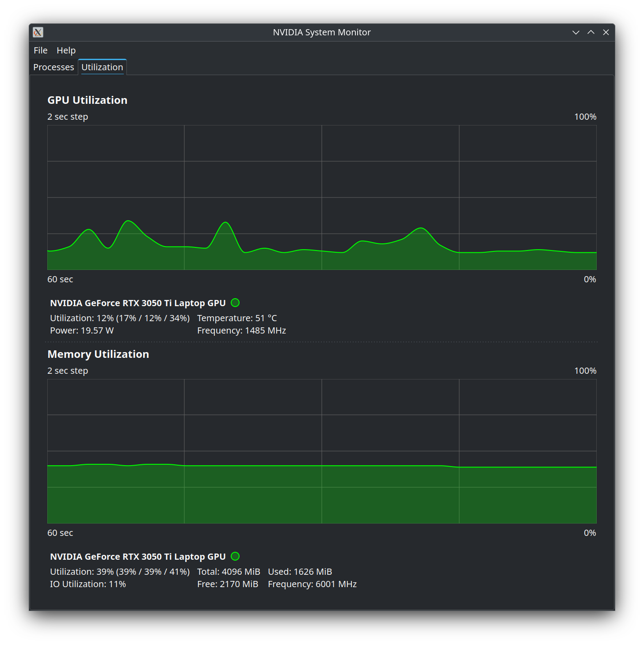Viewport: 644px width, 645px height.
Task: Click 'Utilization: 39% (39% / 39% / 41%)' text
Action: coord(120,572)
